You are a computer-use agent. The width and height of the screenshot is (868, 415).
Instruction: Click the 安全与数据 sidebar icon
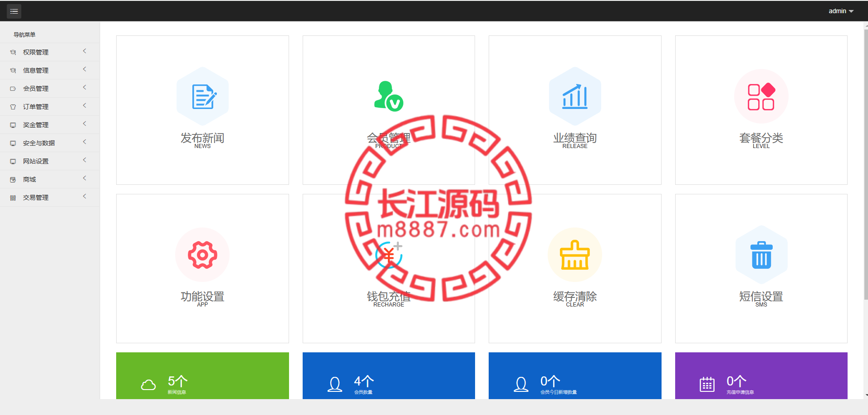[13, 143]
